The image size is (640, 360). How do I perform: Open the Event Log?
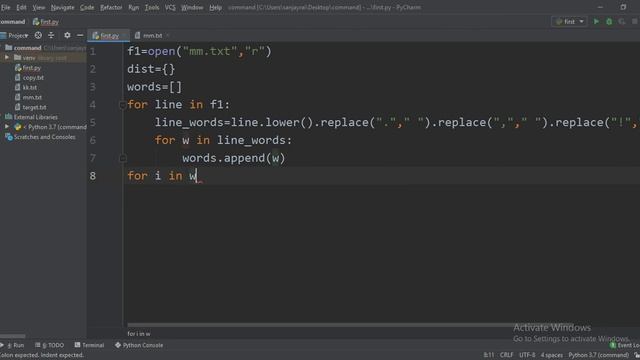pos(625,345)
